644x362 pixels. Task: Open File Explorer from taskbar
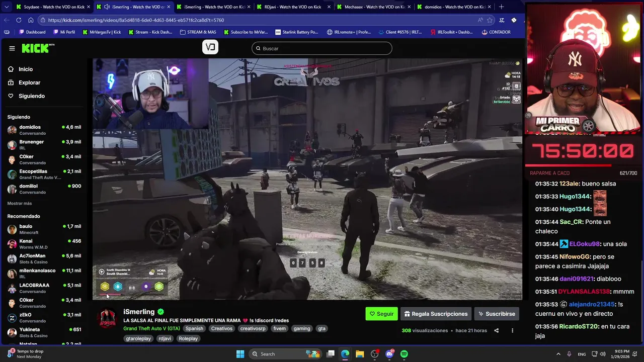click(360, 354)
